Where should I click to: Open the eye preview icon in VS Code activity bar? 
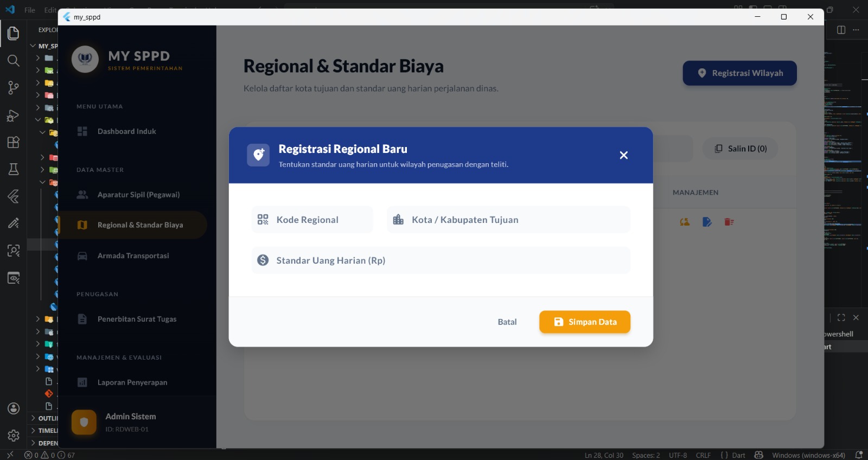click(x=13, y=278)
